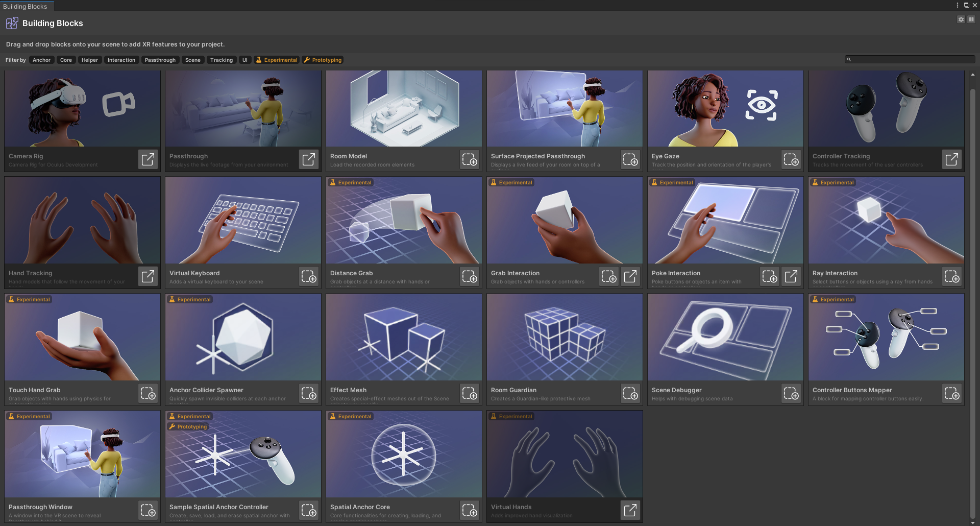Click the grid layout icon beside the gear
980x526 pixels.
(x=972, y=19)
